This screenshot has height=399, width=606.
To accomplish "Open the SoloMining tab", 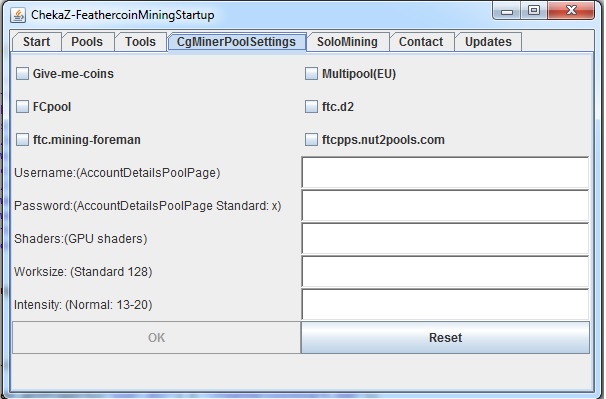I will coord(347,42).
